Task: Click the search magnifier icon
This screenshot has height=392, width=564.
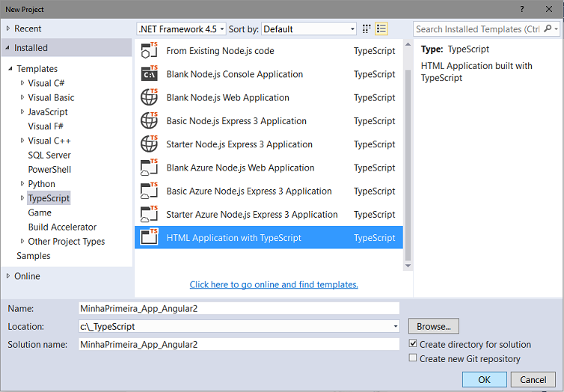Action: [x=548, y=28]
